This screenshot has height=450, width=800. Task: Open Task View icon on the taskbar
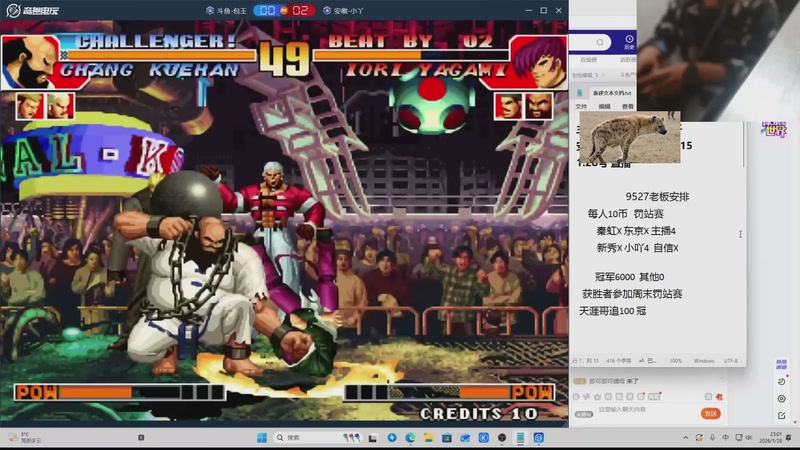pos(373,438)
